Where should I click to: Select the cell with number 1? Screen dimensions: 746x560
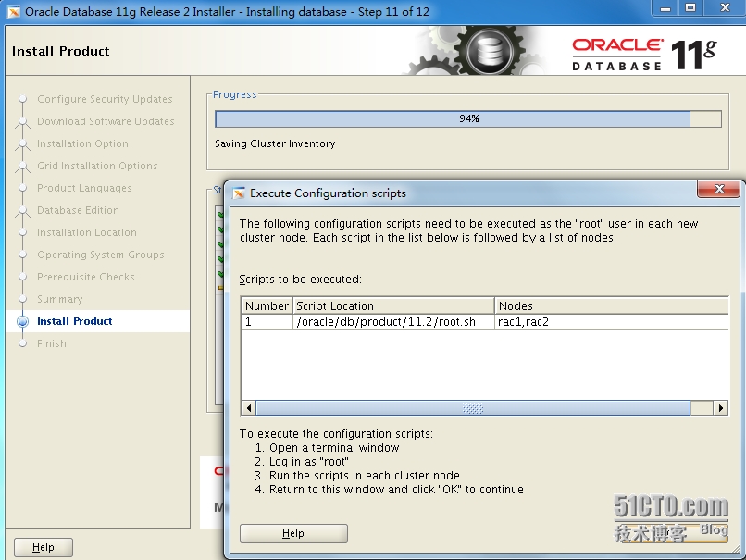[x=267, y=322]
